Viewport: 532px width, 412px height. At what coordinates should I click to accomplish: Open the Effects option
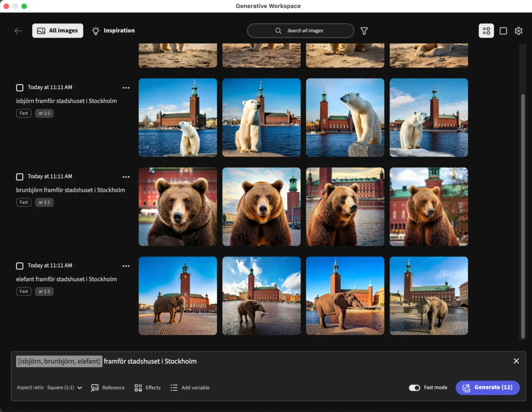point(148,388)
